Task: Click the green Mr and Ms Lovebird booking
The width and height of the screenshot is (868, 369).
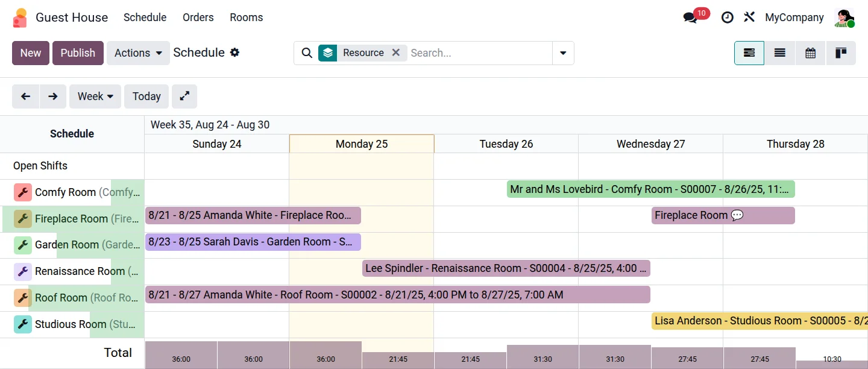Action: click(650, 189)
